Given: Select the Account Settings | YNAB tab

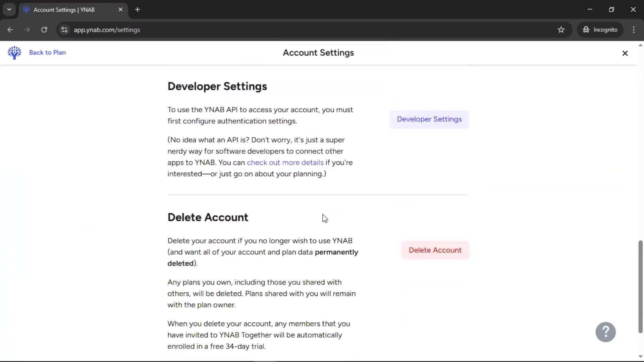Looking at the screenshot, I should [x=73, y=10].
